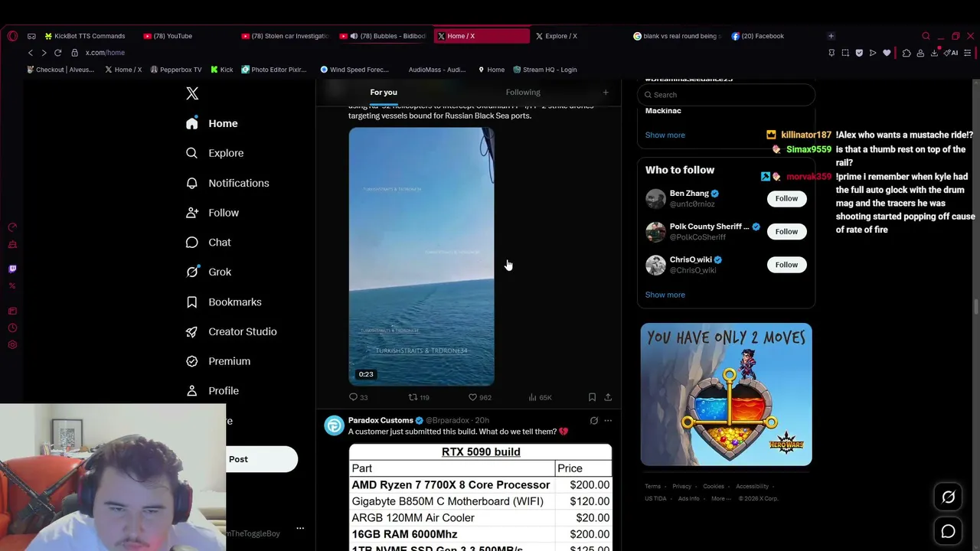Switch to (20) Facebook browser tab
Viewport: 980px width, 551px height.
(x=758, y=36)
